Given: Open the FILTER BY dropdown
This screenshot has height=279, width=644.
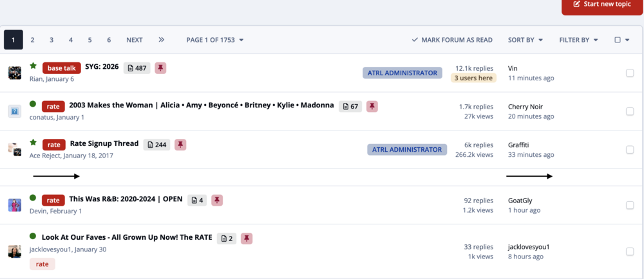Looking at the screenshot, I should (x=578, y=40).
